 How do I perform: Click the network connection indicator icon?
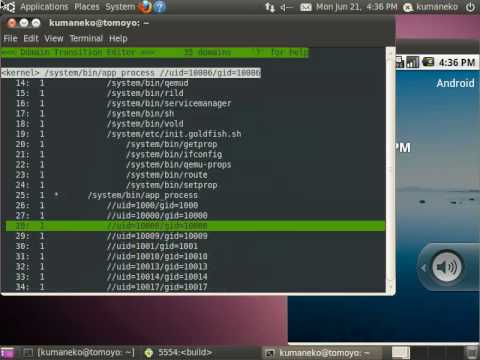coord(270,7)
